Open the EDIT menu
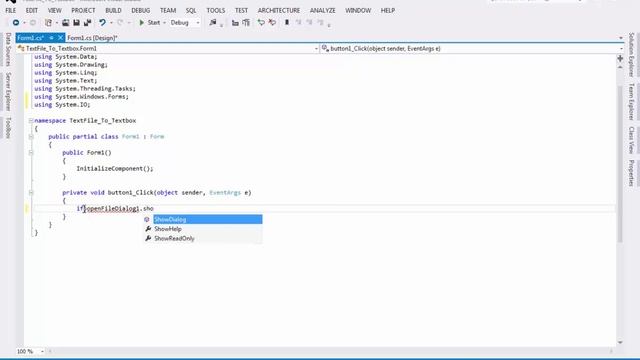 pos(31,10)
